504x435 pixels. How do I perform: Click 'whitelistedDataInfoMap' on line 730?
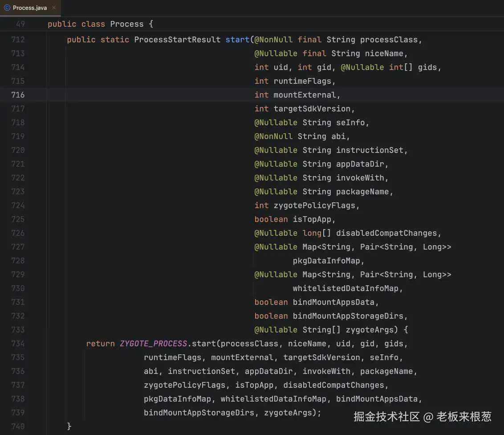click(x=345, y=289)
